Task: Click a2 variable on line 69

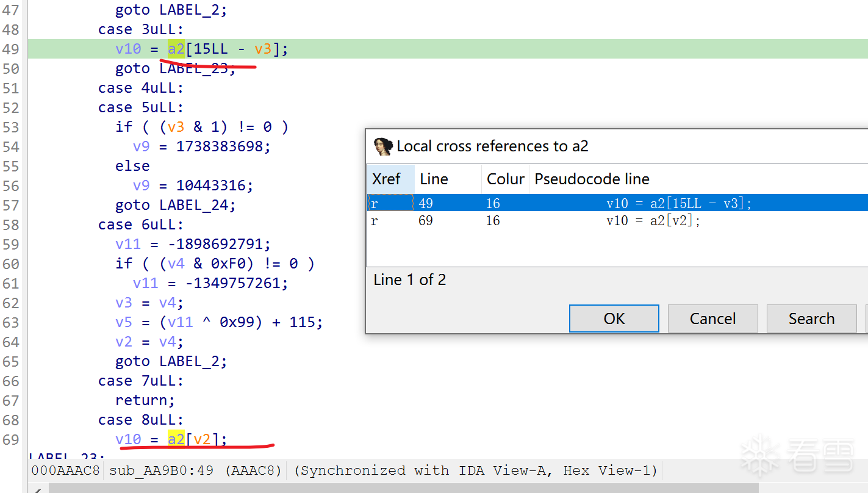Action: [176, 439]
